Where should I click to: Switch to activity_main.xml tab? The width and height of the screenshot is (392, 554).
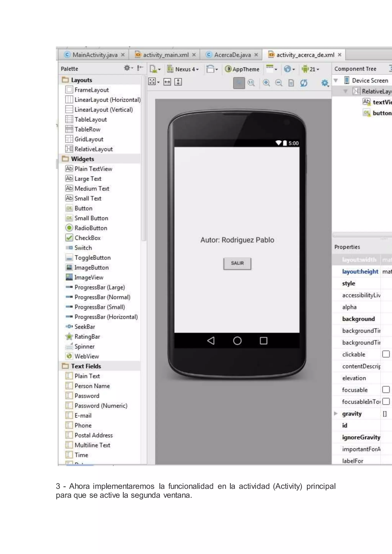[166, 55]
